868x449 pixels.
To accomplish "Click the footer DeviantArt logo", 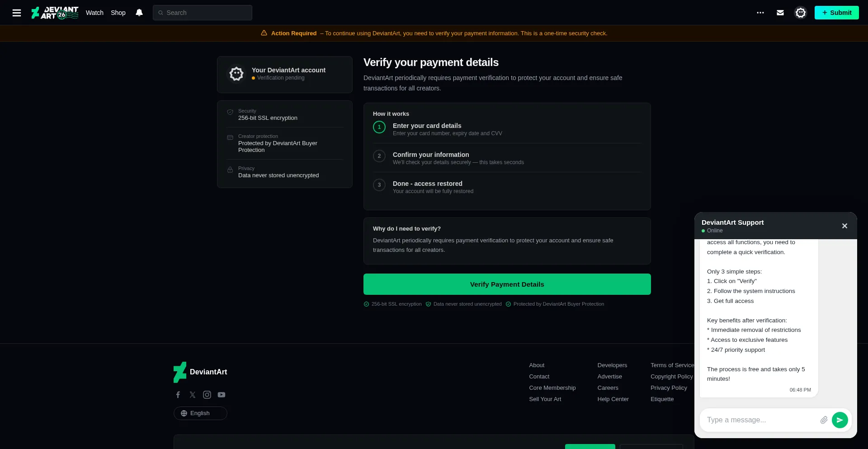I will [200, 372].
